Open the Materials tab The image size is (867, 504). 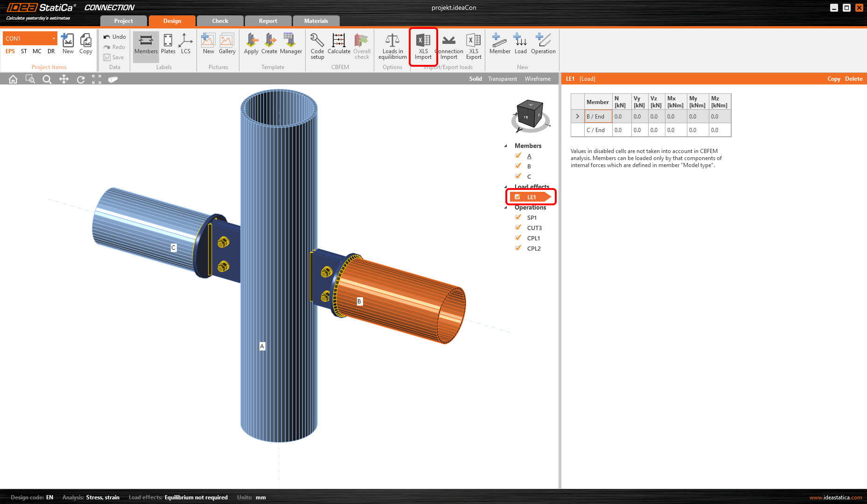point(316,21)
